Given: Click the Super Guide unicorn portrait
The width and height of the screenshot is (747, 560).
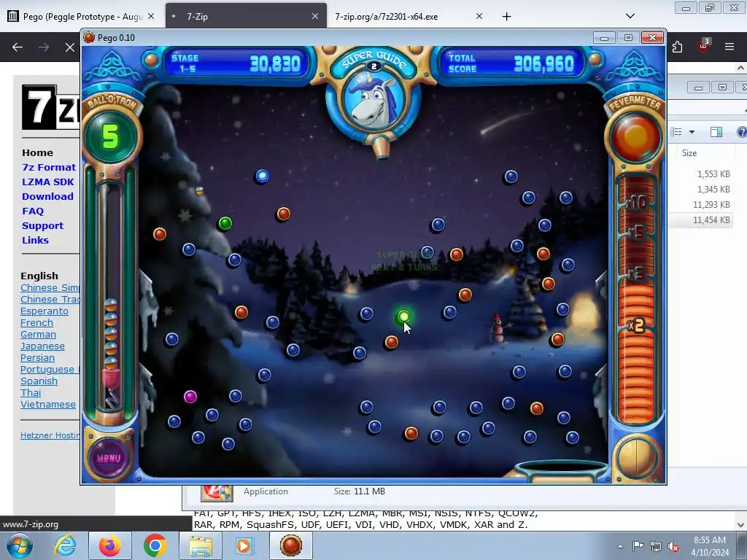Looking at the screenshot, I should (x=373, y=99).
